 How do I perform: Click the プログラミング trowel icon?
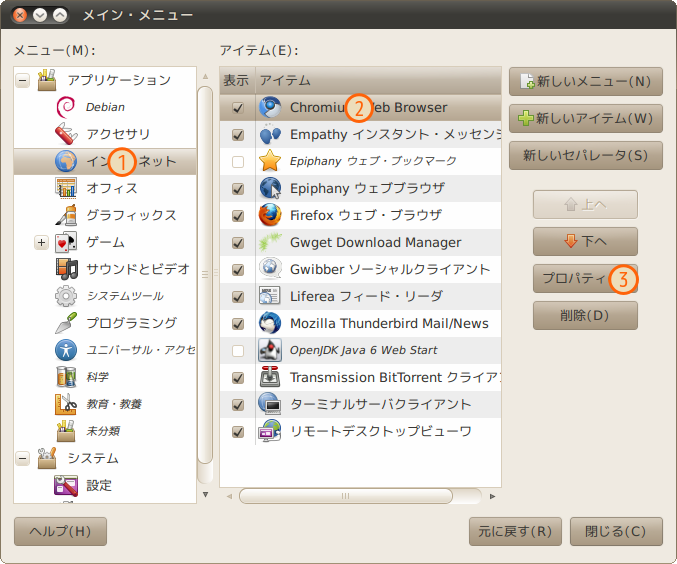66,323
